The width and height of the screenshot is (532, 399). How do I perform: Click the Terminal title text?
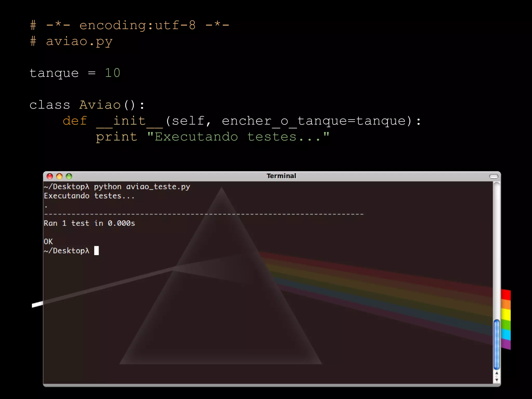(281, 176)
